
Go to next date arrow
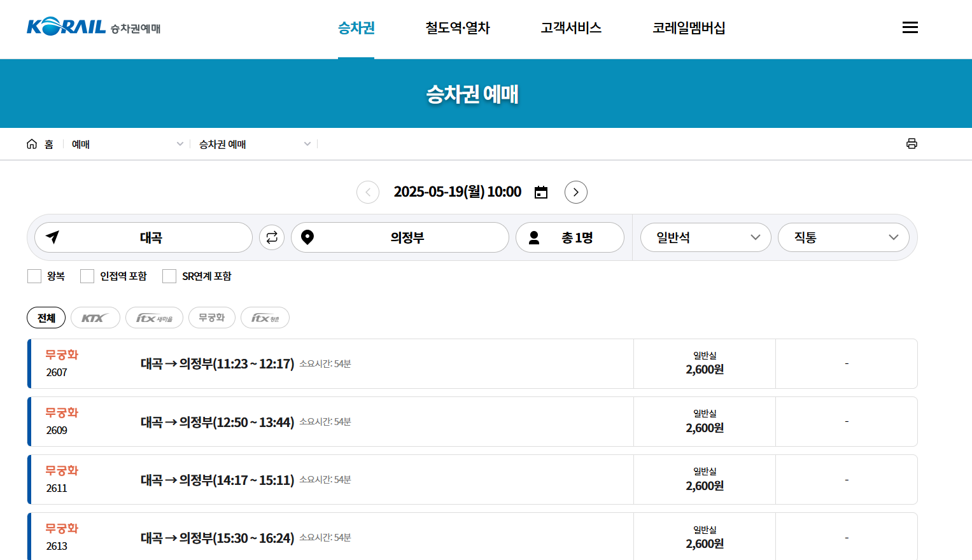pos(576,192)
